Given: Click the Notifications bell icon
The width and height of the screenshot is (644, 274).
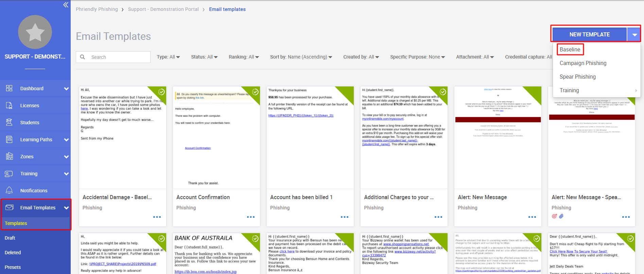Looking at the screenshot, I should (x=9, y=190).
